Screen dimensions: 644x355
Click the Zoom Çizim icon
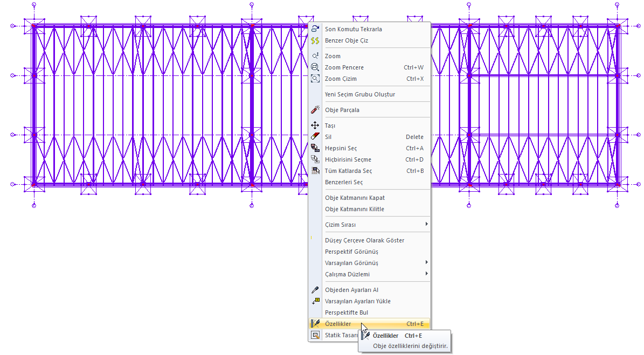[x=316, y=79]
